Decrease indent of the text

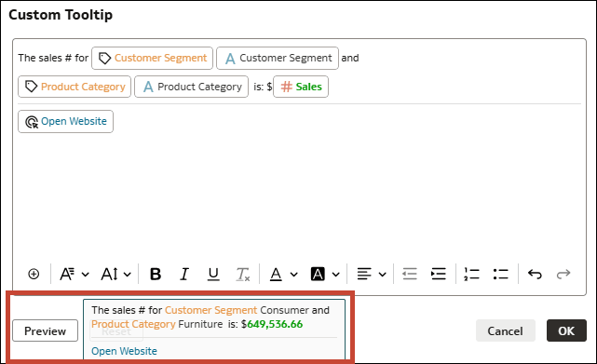(410, 274)
